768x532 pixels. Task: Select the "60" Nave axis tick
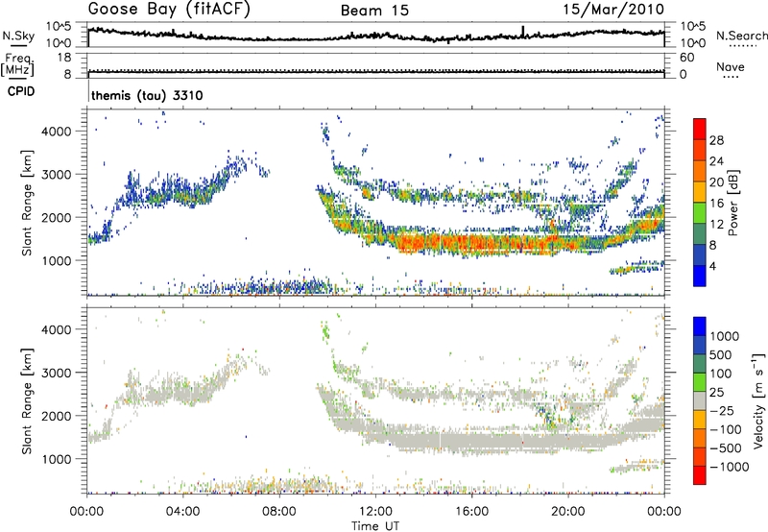coord(686,58)
